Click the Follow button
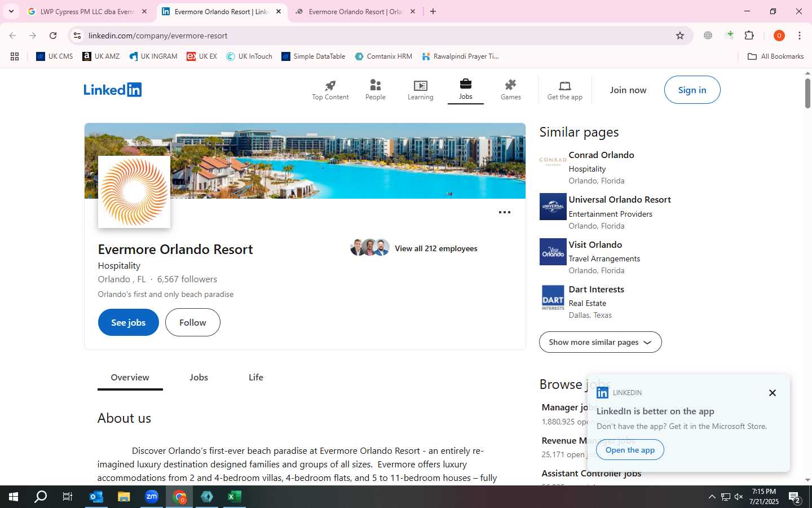Image resolution: width=812 pixels, height=508 pixels. (x=193, y=322)
